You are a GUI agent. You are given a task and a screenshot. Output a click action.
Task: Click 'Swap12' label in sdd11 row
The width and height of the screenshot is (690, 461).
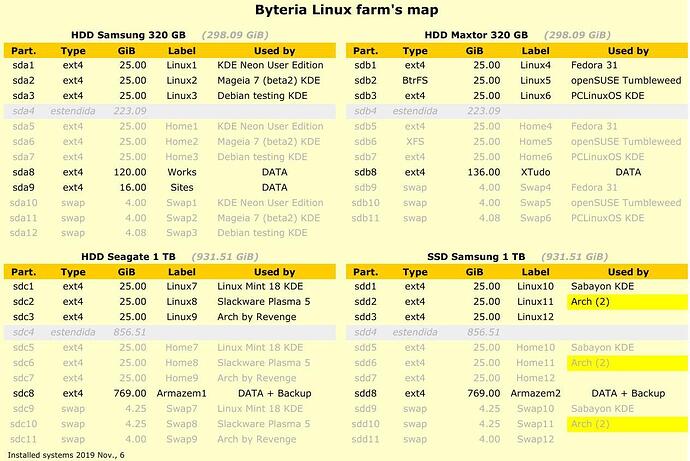pyautogui.click(x=536, y=439)
